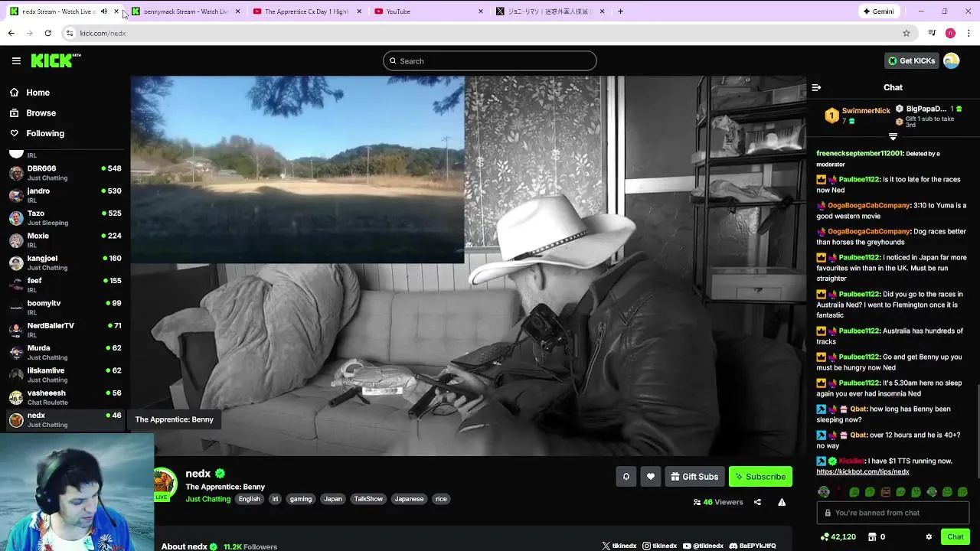Open chat settings gear

click(929, 537)
